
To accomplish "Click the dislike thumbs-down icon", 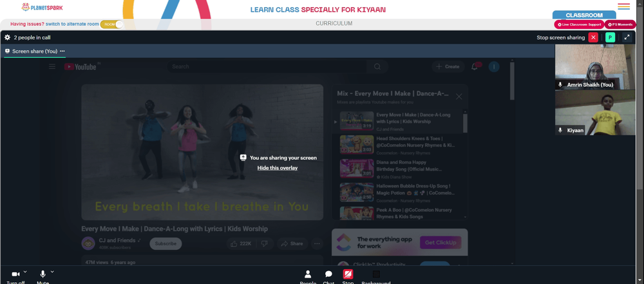I will (265, 243).
